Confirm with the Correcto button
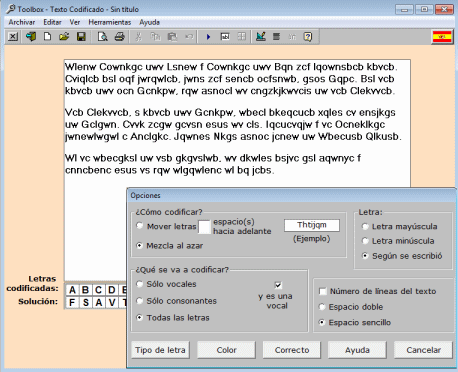This screenshot has height=372, width=458. [x=292, y=350]
